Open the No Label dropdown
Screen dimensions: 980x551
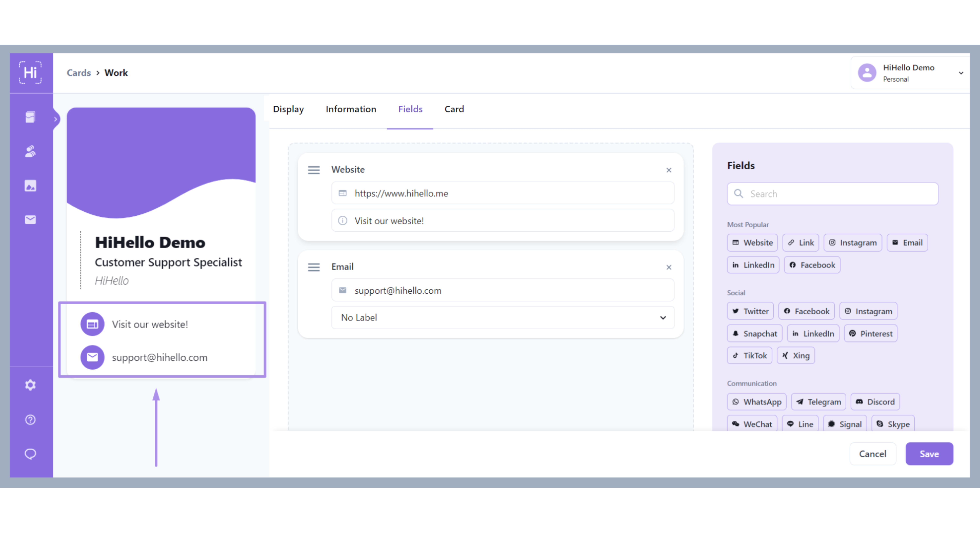click(x=503, y=318)
